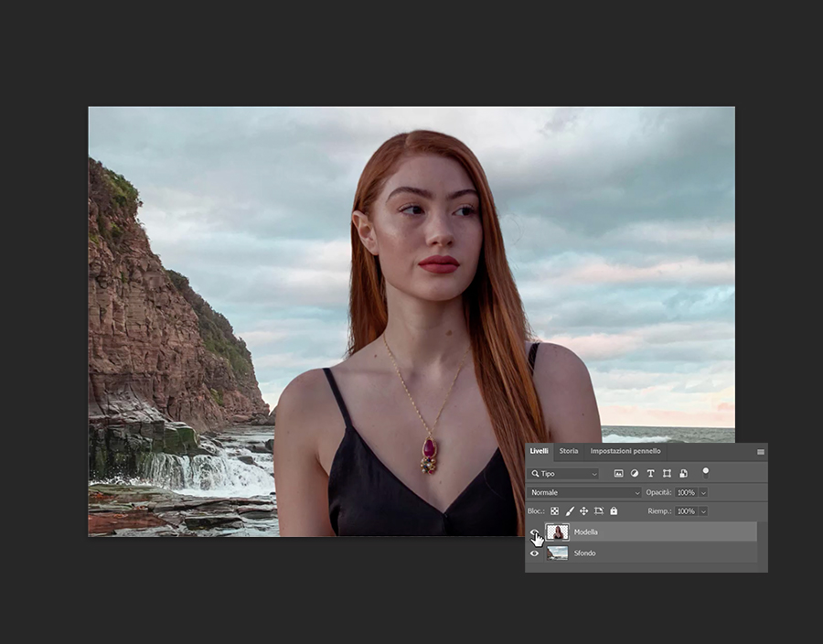
Task: Filter for shape layers icon
Action: (x=667, y=474)
